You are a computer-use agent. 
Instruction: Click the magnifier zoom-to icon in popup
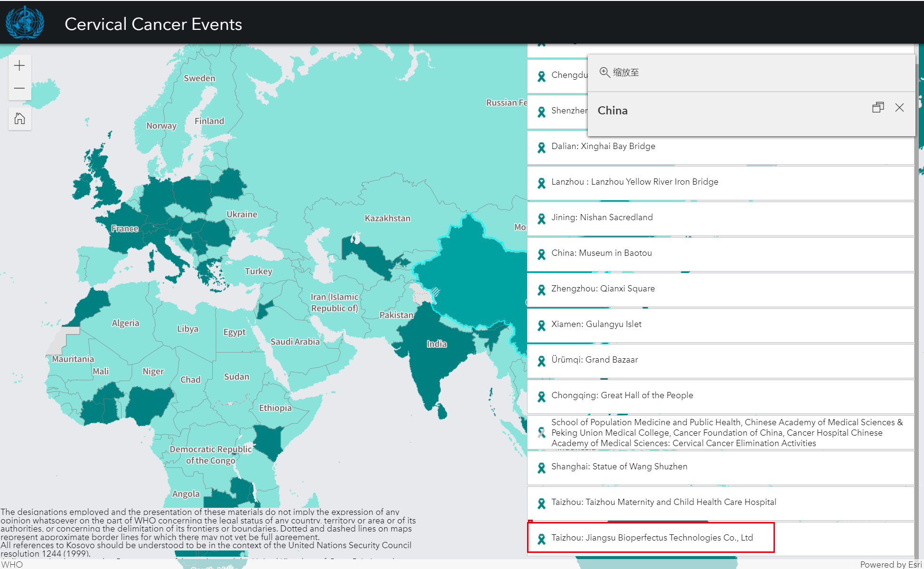[604, 72]
